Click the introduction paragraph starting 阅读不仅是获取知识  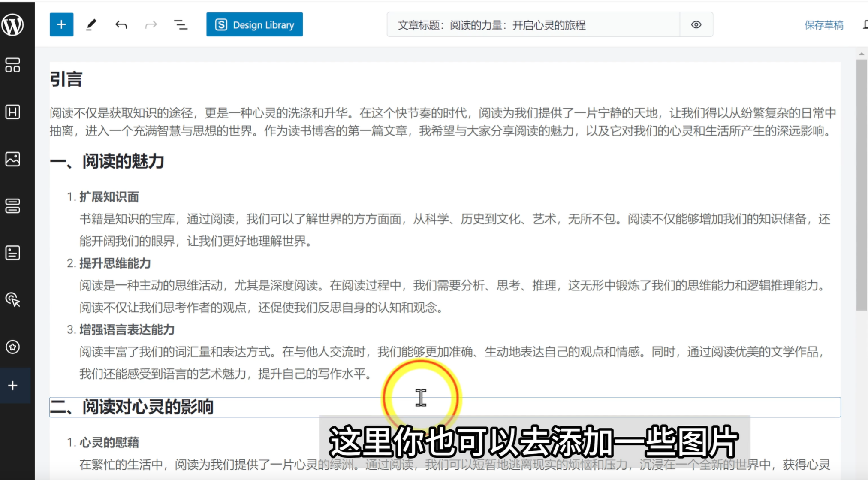coord(443,122)
